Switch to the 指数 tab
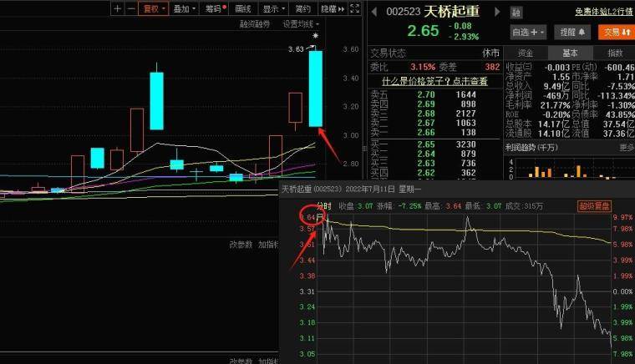 (x=615, y=53)
